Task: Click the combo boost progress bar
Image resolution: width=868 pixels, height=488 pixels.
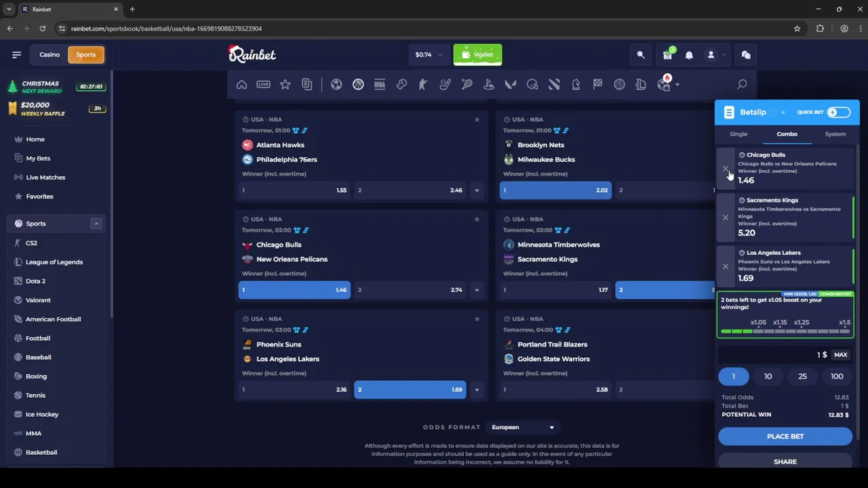Action: pyautogui.click(x=785, y=331)
